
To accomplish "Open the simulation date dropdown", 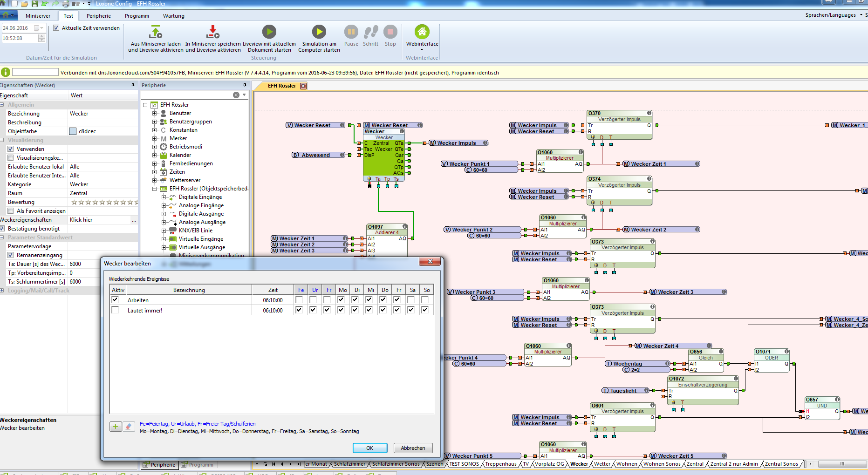I will click(x=41, y=28).
